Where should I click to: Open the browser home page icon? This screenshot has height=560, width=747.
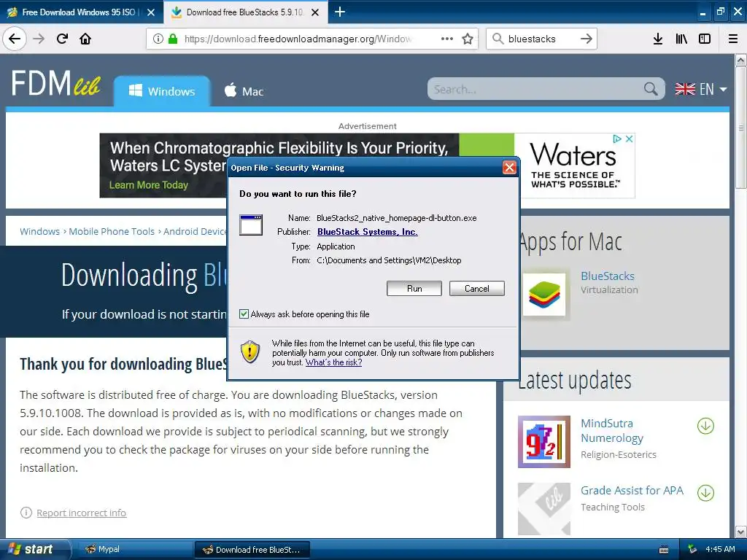pos(85,39)
